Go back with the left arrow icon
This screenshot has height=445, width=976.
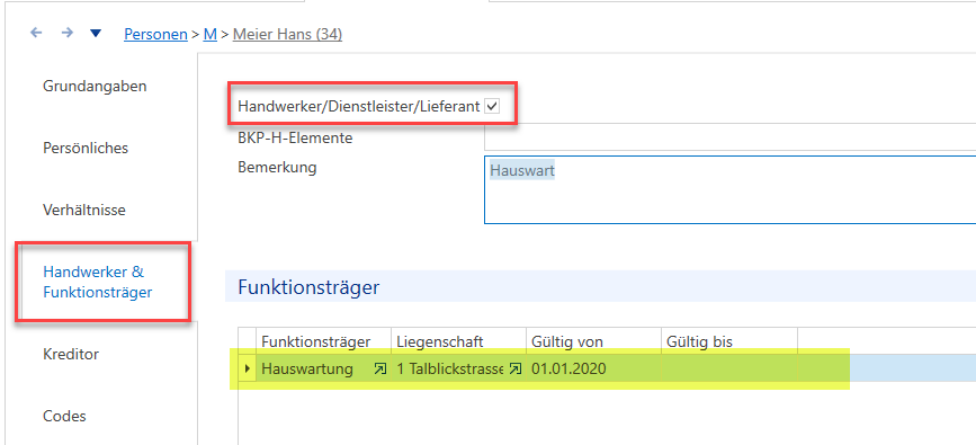click(36, 33)
